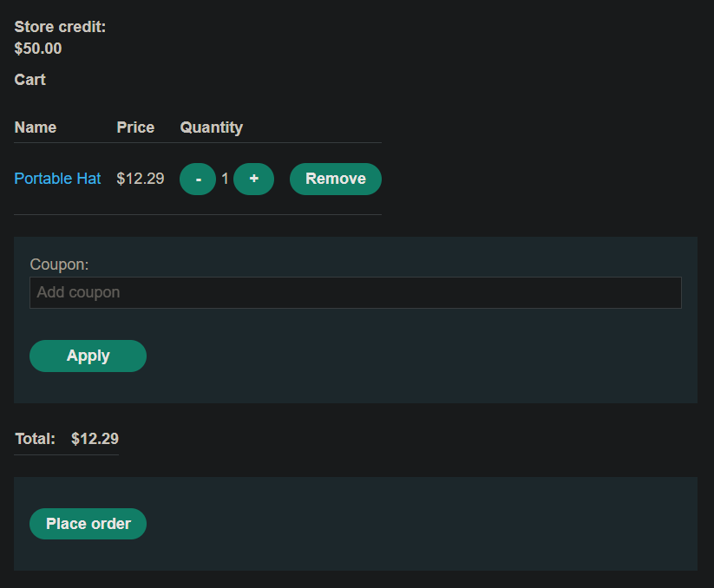714x588 pixels.
Task: Click the Name column header
Action: [36, 127]
